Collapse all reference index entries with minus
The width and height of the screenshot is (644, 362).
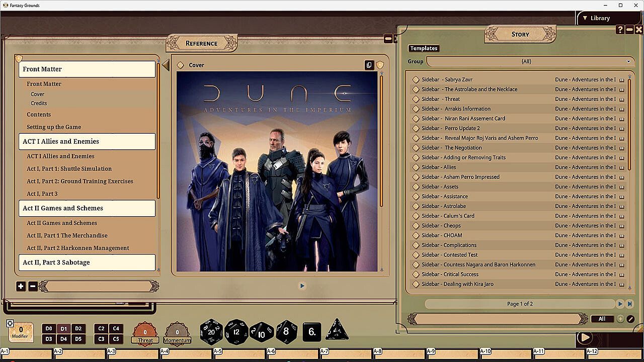click(x=33, y=287)
